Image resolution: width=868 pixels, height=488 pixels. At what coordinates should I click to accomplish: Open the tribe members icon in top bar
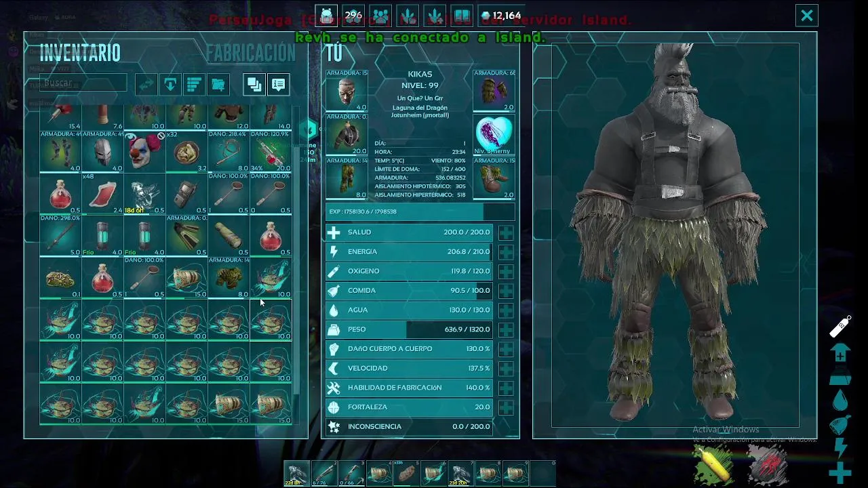[380, 15]
